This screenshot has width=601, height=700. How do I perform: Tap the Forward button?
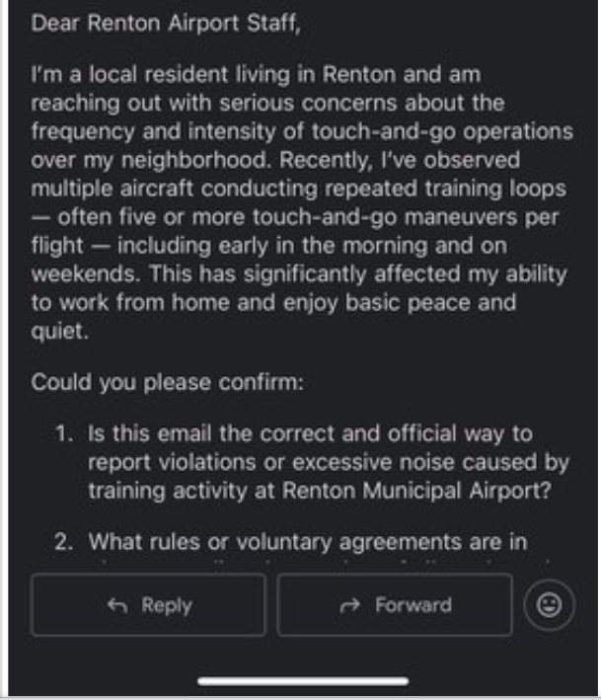(x=395, y=604)
